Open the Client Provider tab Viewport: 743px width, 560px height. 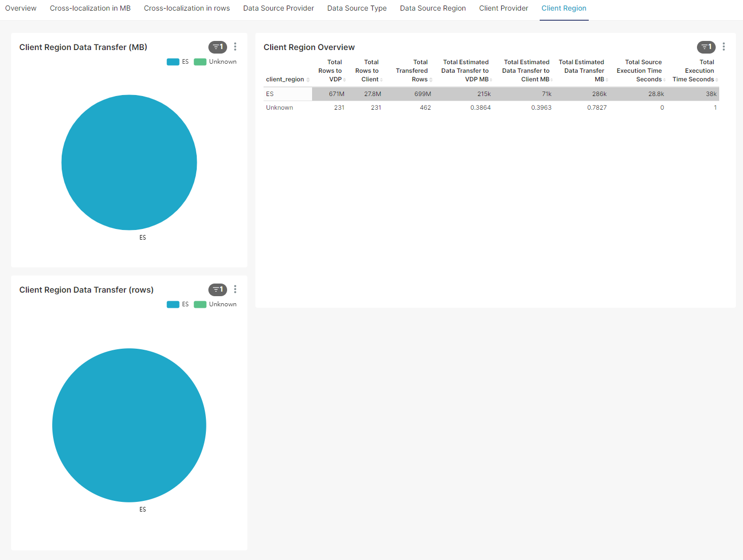pos(503,8)
